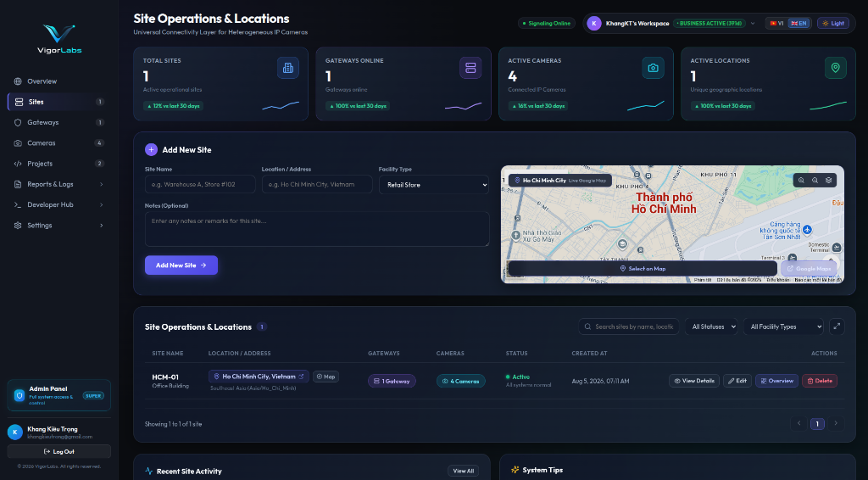Open the All Statuses filter dropdown
This screenshot has height=480, width=868.
tap(711, 327)
